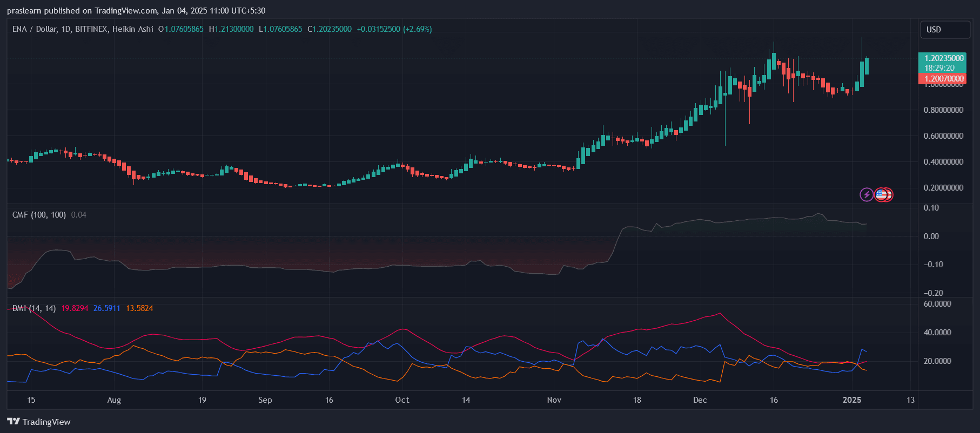Open the USD currency selector
Viewport: 980px width, 433px height.
click(944, 30)
